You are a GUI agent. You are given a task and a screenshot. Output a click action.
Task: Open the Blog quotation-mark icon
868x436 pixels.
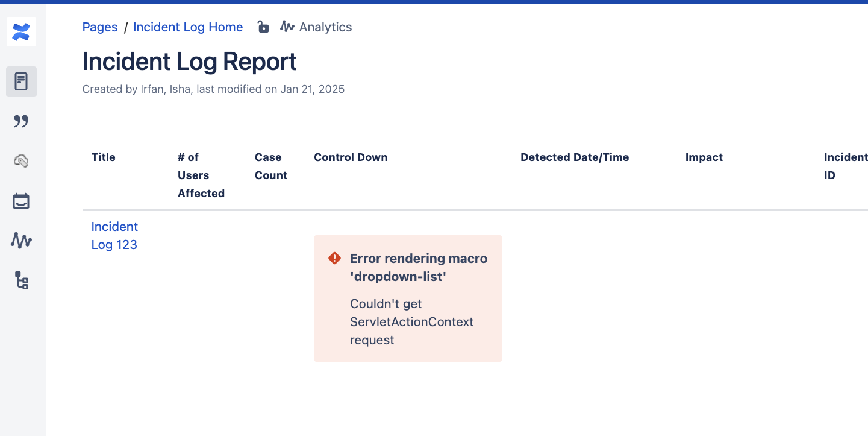pyautogui.click(x=21, y=121)
